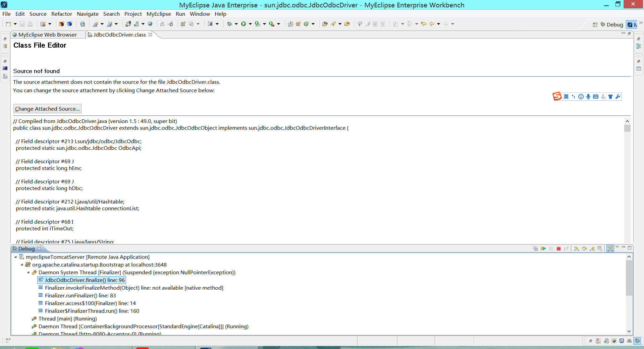Collapse the Daemon System Thread [Finalizer] node
This screenshot has height=349, width=644.
[28, 273]
